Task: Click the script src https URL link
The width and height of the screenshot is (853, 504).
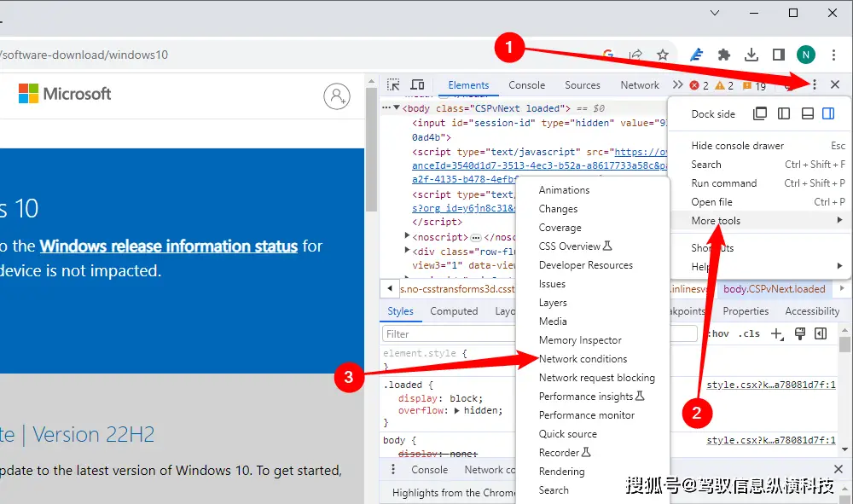Action: click(641, 152)
